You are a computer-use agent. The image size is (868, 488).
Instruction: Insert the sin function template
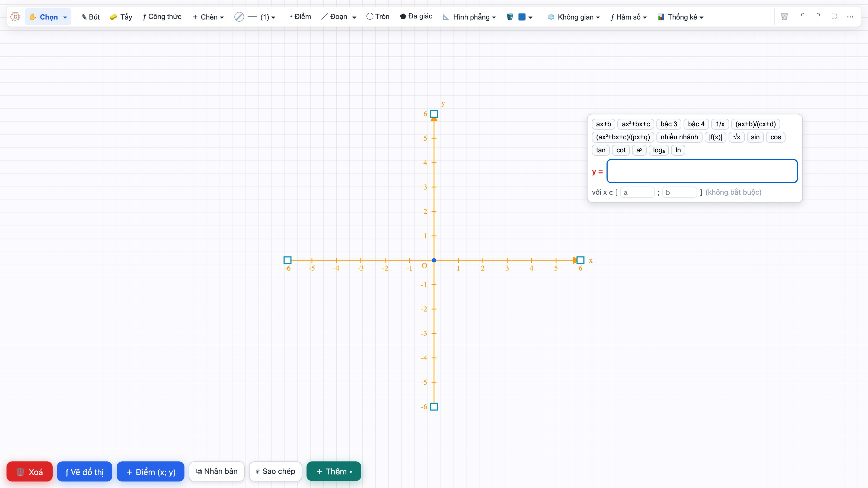coord(755,137)
